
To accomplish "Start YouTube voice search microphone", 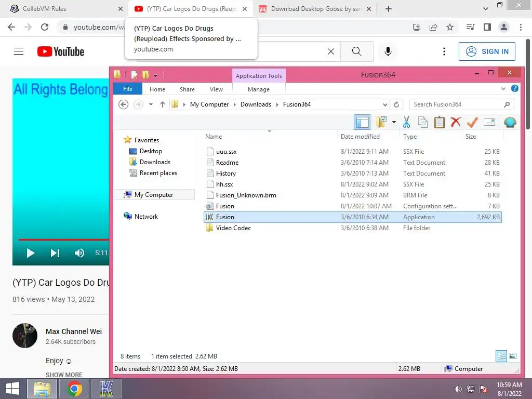I will (388, 51).
